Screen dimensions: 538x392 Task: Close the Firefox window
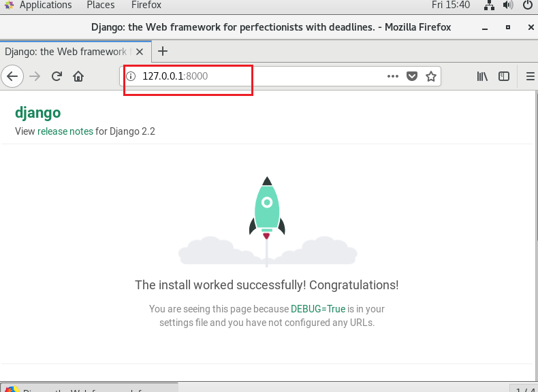point(531,27)
